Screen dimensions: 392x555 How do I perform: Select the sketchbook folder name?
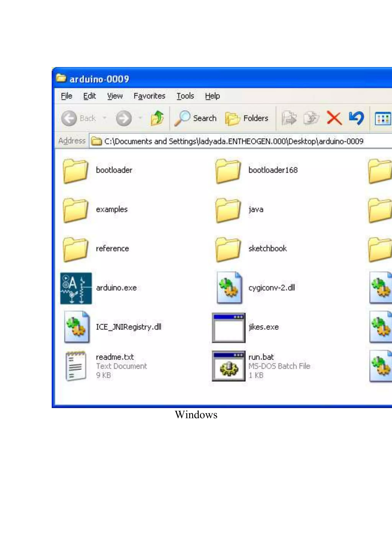(x=267, y=249)
